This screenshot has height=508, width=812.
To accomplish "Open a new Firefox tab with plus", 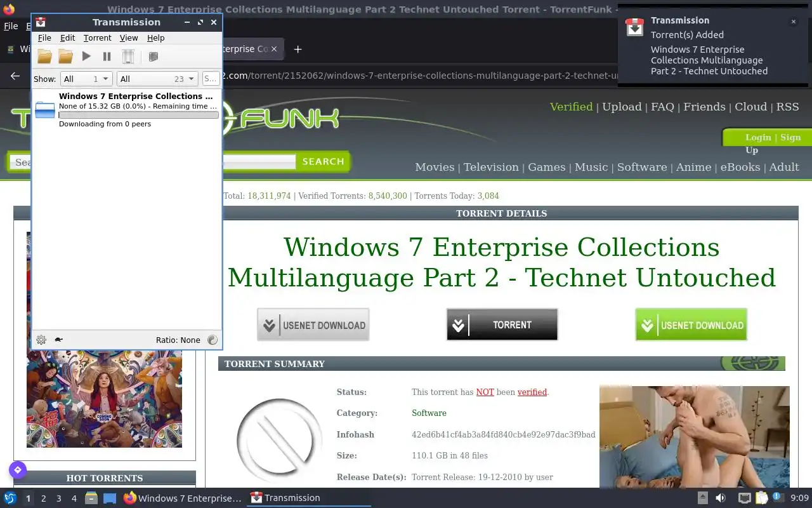I will [298, 49].
